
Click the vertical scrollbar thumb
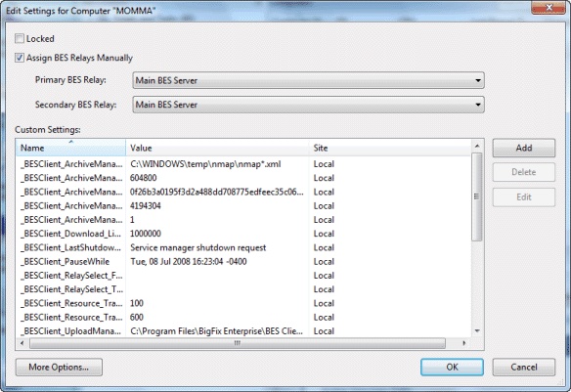pos(477,196)
